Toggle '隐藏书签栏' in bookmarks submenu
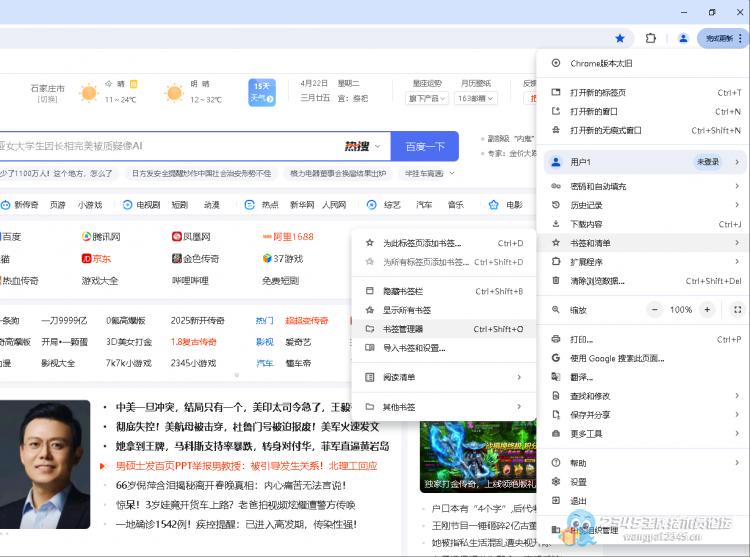The image size is (750, 557). (443, 291)
